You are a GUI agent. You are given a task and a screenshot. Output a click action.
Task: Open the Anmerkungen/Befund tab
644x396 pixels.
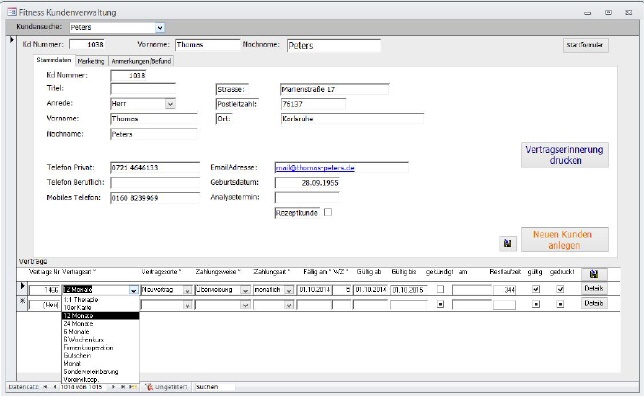click(141, 61)
